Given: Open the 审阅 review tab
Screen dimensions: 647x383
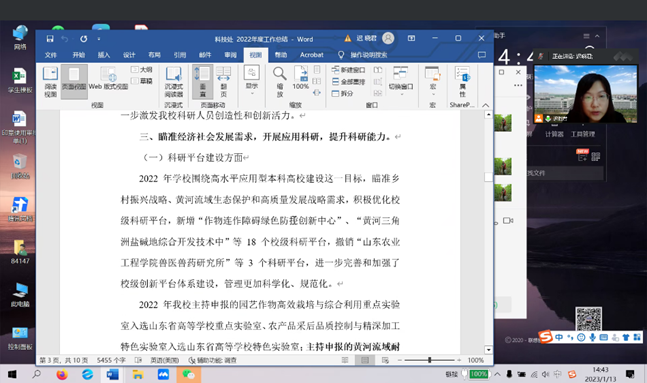Looking at the screenshot, I should point(230,55).
